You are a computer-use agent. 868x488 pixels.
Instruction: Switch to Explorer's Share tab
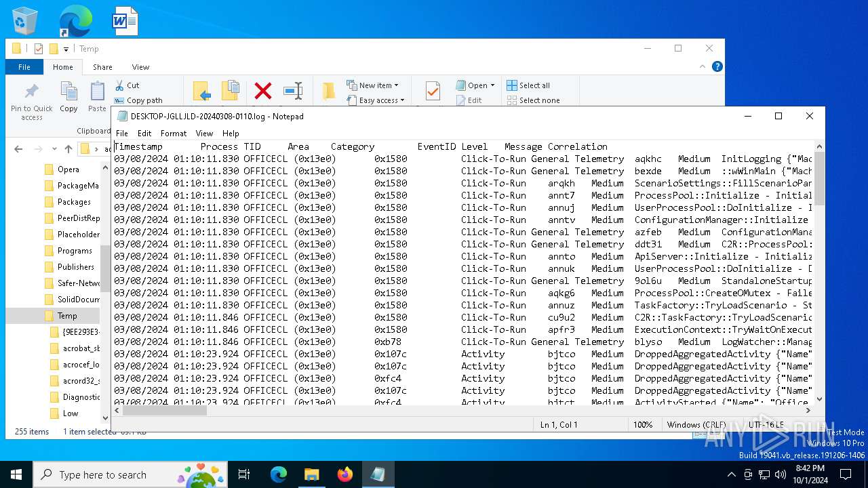102,67
